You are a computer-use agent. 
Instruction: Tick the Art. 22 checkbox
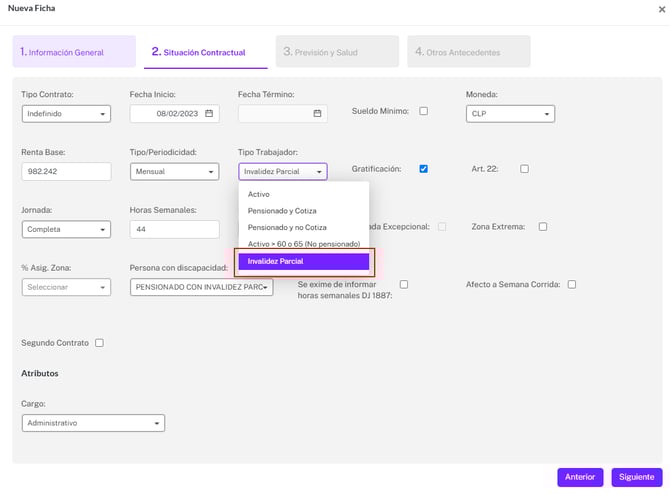524,169
